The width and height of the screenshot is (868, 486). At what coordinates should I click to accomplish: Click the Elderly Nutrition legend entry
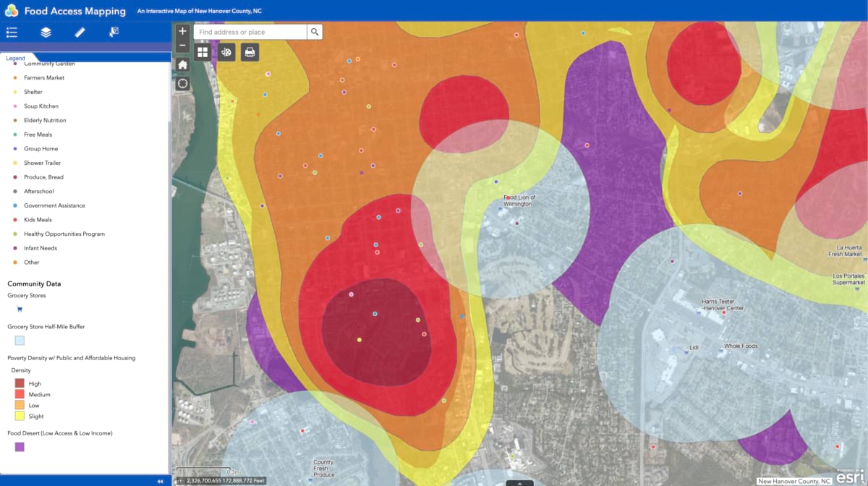click(45, 120)
